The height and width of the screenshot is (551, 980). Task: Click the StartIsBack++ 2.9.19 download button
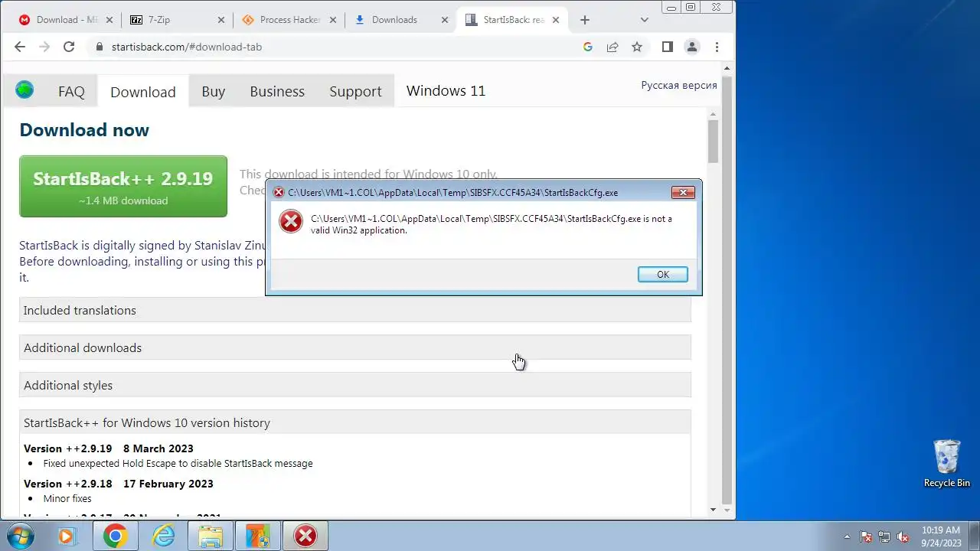[x=123, y=187]
